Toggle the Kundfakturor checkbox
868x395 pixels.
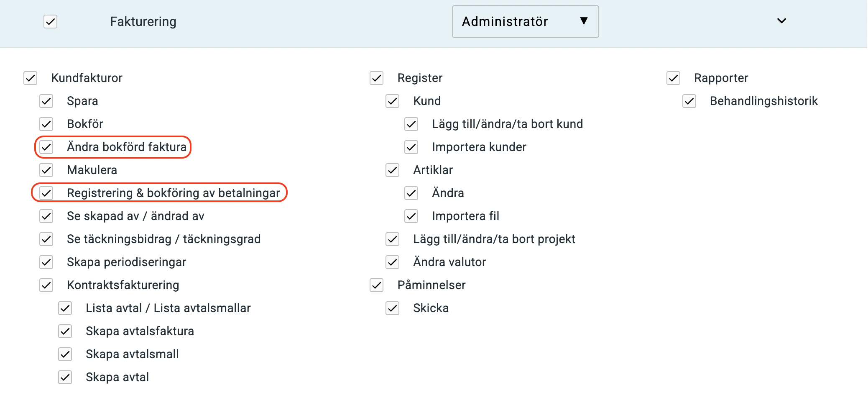pos(30,78)
